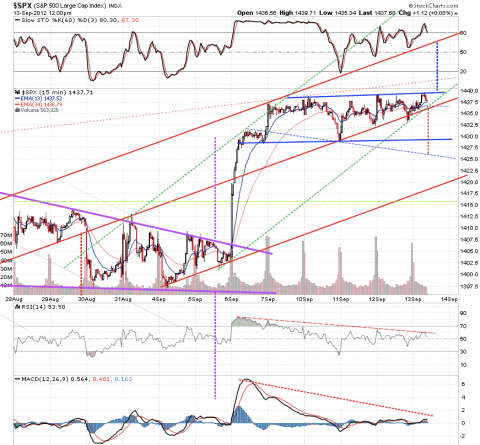Click the 20M volume scale label
This screenshot has width=480, height=445.
point(6,277)
